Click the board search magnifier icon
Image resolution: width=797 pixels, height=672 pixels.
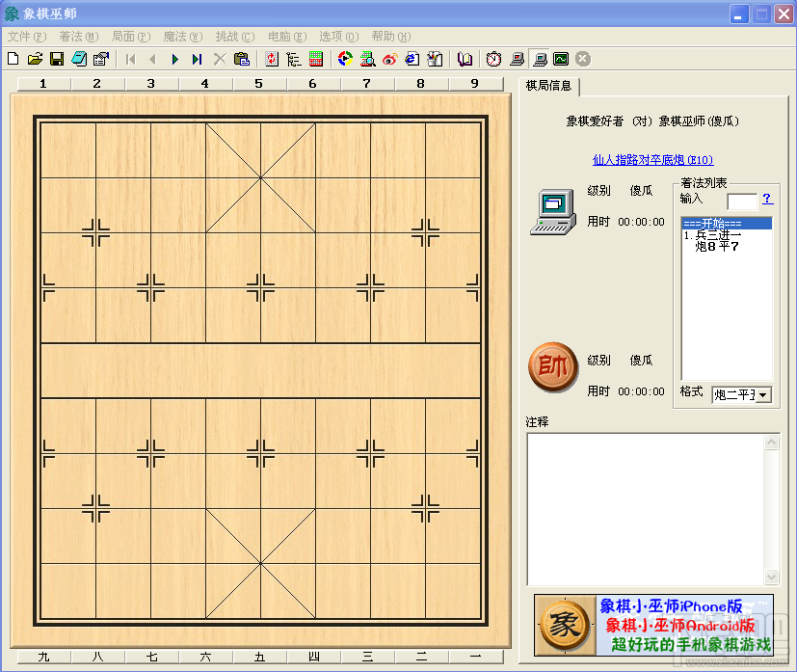[367, 59]
